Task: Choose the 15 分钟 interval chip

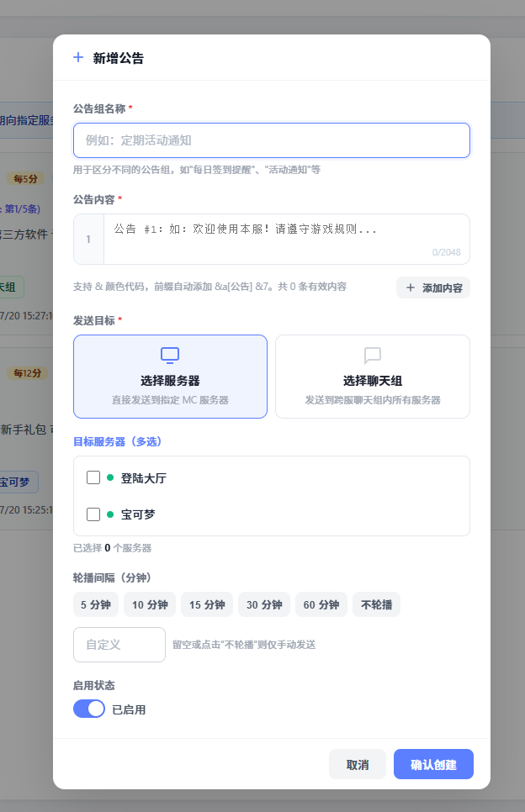Action: 207,604
